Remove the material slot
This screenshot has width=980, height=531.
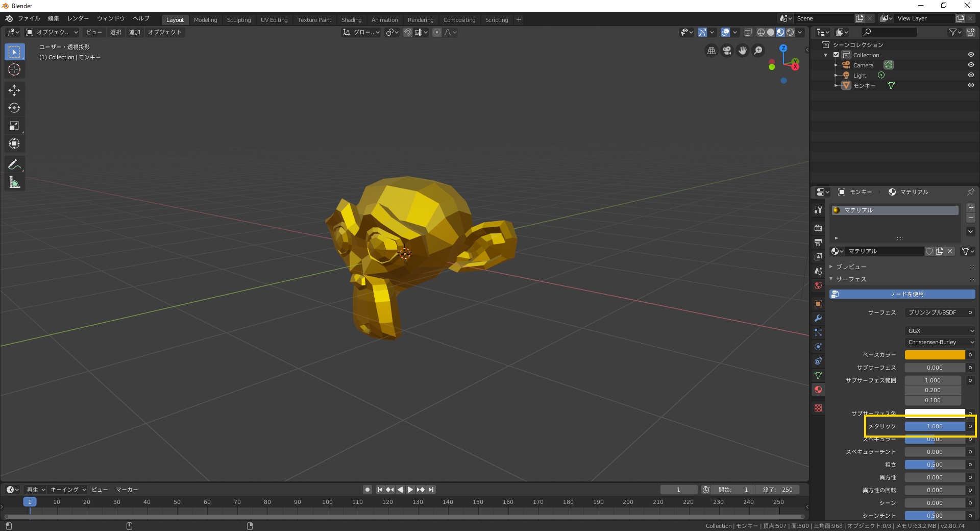tap(971, 218)
